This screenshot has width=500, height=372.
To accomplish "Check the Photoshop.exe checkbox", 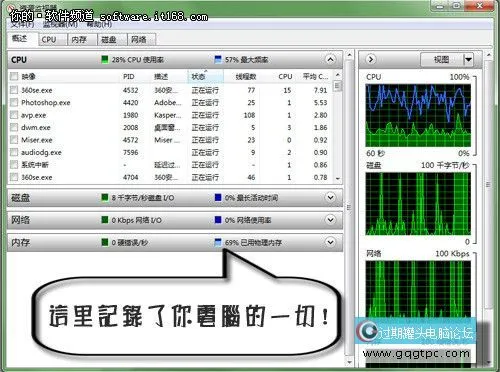I will click(x=14, y=102).
